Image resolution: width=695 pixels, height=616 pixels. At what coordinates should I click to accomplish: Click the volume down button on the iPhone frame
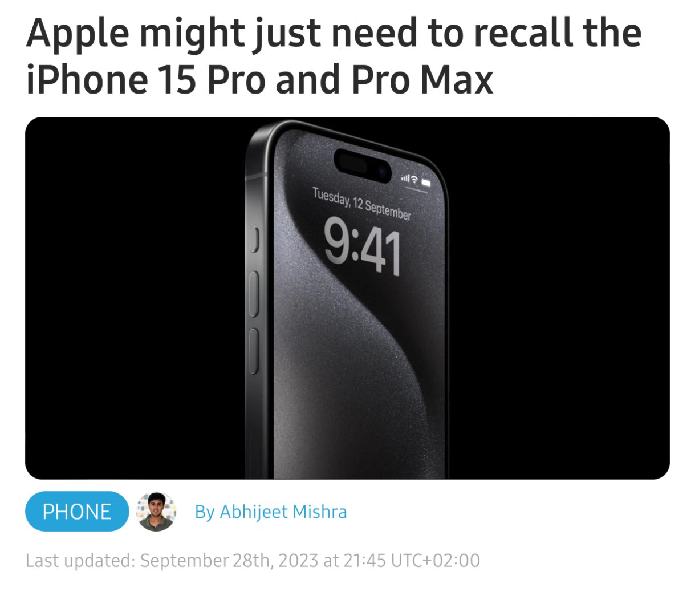click(254, 351)
